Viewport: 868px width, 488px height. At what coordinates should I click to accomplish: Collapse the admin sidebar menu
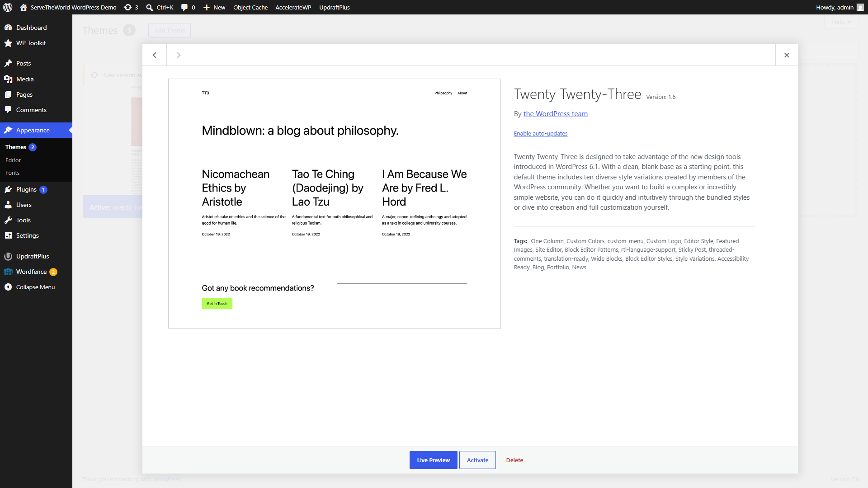[x=36, y=287]
